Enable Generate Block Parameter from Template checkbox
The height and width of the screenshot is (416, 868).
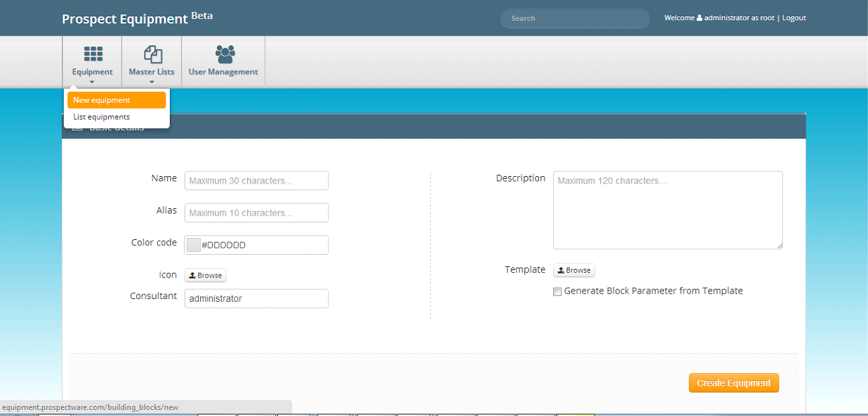557,292
